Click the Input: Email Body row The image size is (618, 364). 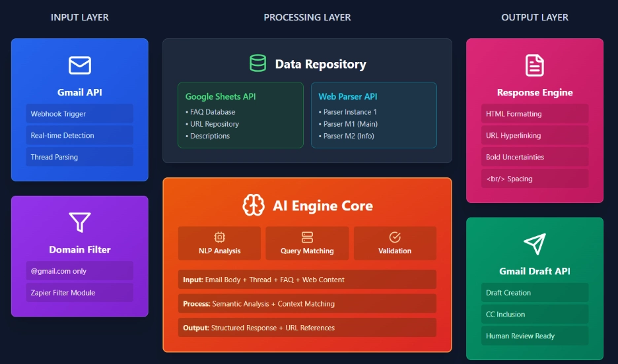pyautogui.click(x=307, y=280)
